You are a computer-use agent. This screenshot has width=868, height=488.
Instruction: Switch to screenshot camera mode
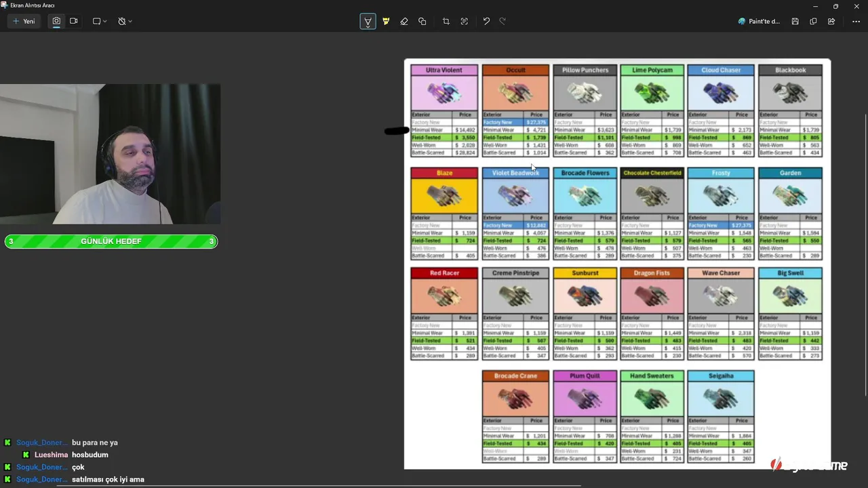[x=56, y=21]
